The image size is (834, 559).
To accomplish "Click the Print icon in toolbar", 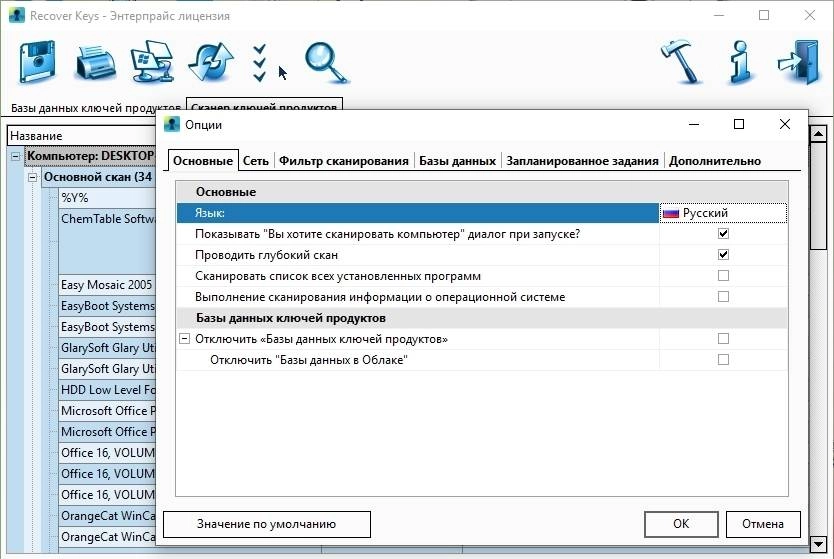I will [x=96, y=63].
